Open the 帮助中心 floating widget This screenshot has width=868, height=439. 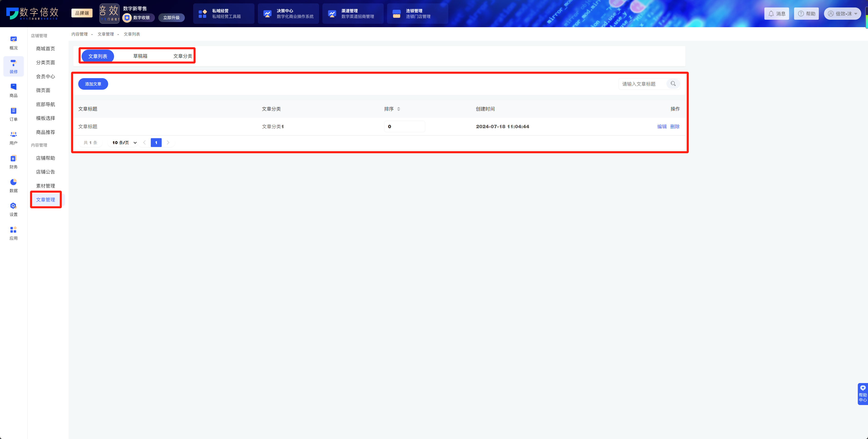pos(863,394)
